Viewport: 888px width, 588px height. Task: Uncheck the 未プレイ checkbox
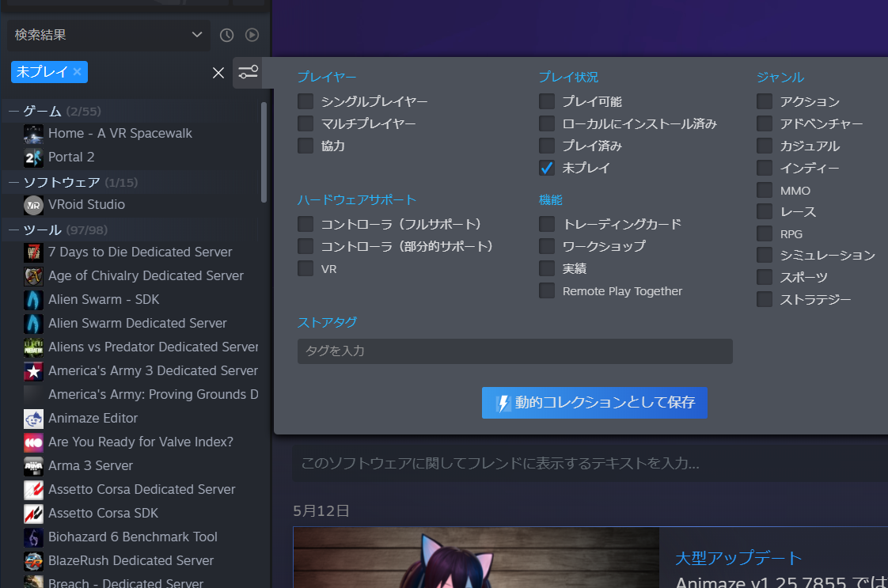tap(547, 168)
